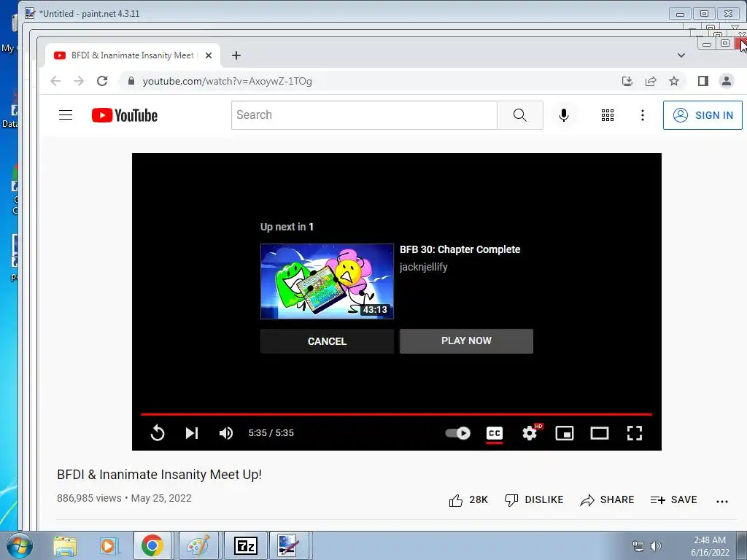The width and height of the screenshot is (747, 560).
Task: Click the DISLIKE button
Action: pyautogui.click(x=534, y=500)
